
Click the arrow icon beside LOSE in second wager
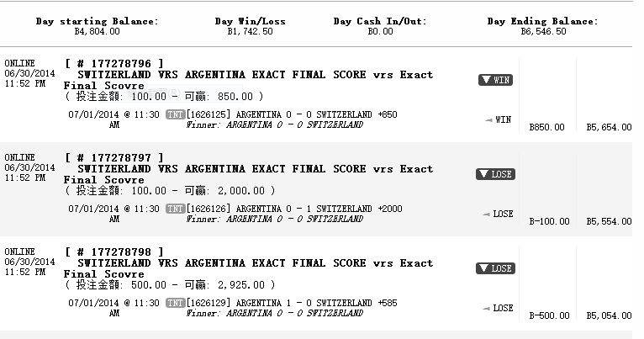click(486, 215)
